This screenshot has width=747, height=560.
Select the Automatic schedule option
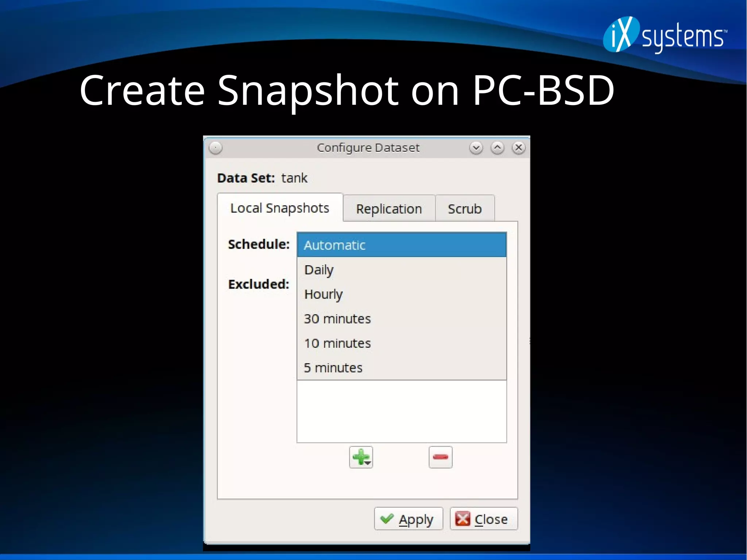point(402,245)
